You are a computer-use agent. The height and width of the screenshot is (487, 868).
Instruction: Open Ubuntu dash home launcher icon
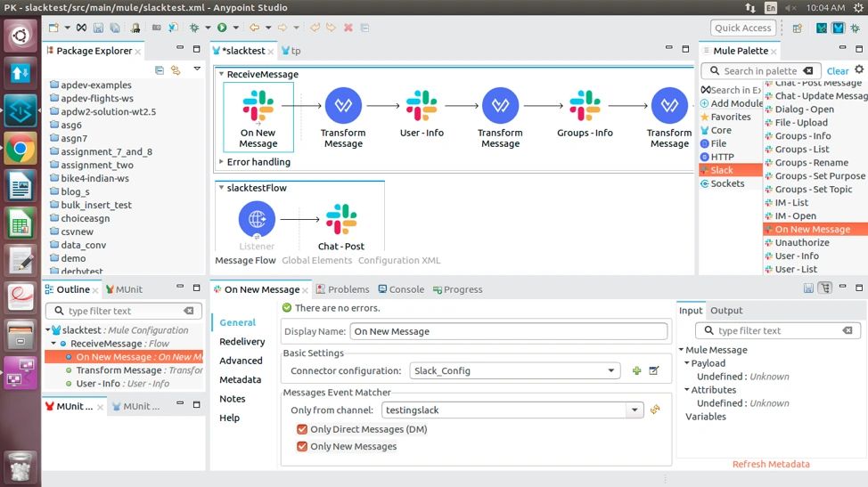point(20,36)
